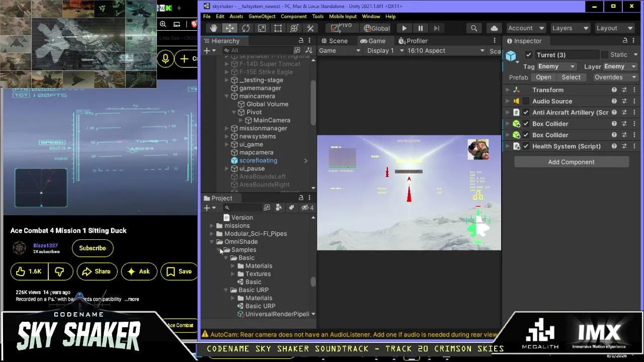Viewport: 644px width, 362px height.
Task: Open the Edit menu
Action: pyautogui.click(x=220, y=17)
